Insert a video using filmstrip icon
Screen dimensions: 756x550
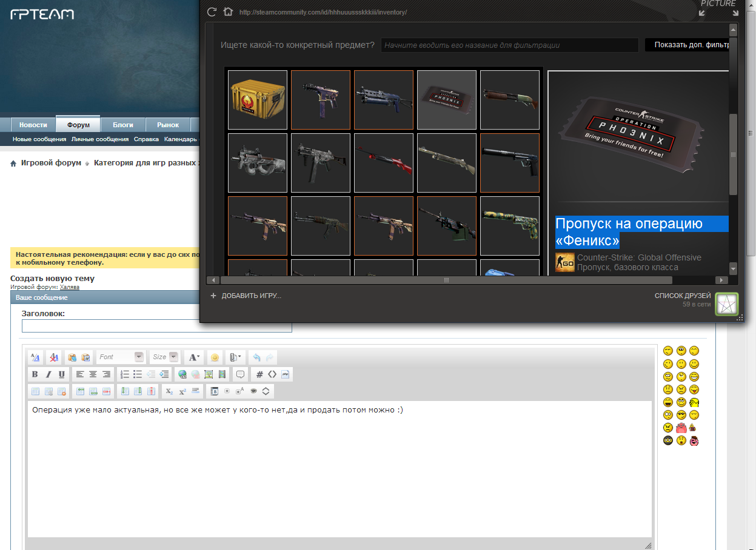222,374
